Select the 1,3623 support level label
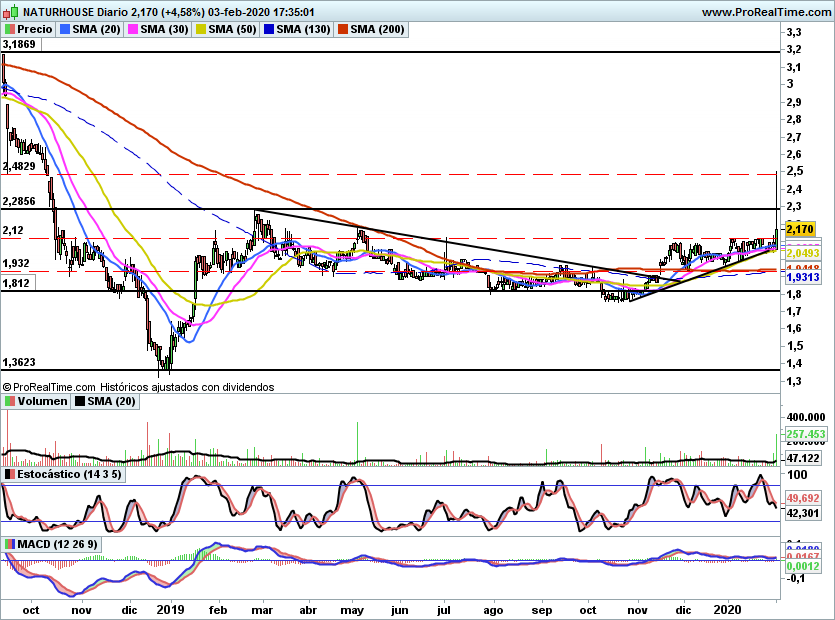Screen dimensions: 835x620 [19, 362]
